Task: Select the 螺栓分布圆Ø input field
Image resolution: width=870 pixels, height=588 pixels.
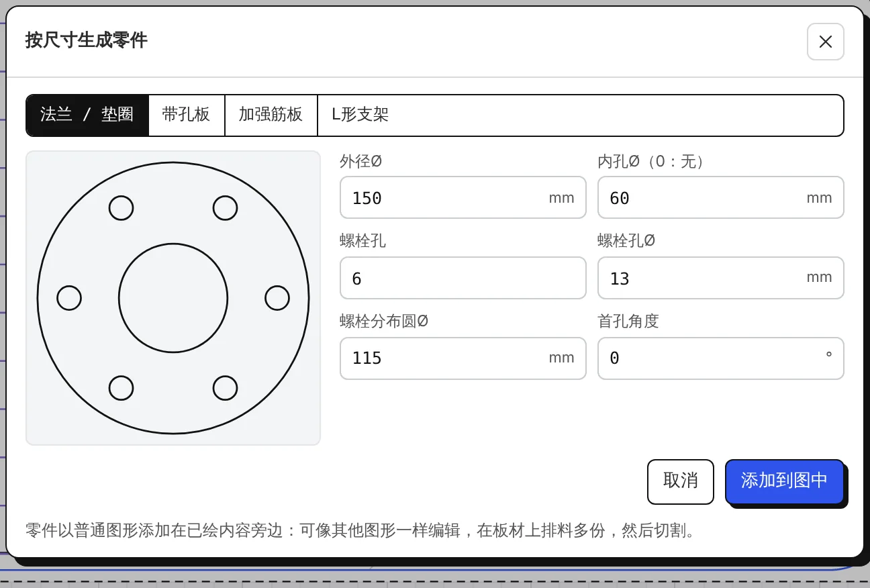Action: 463,358
